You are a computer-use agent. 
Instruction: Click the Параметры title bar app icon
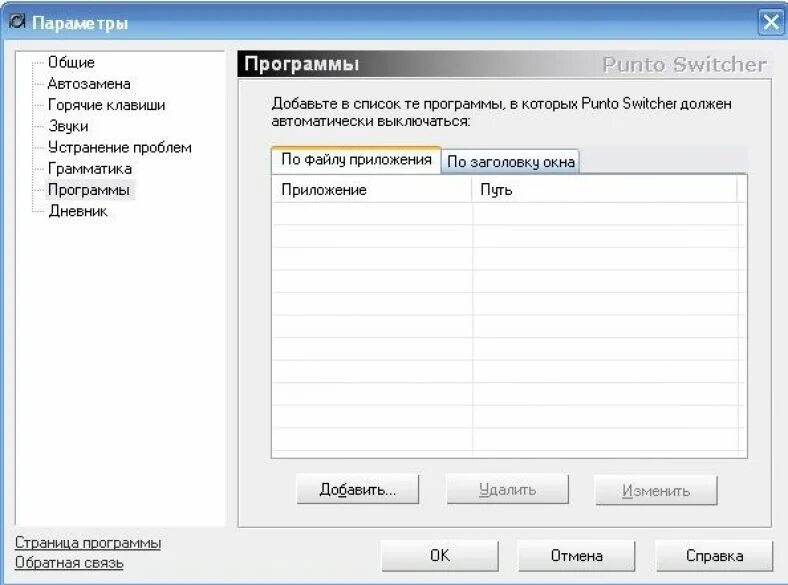(x=18, y=22)
